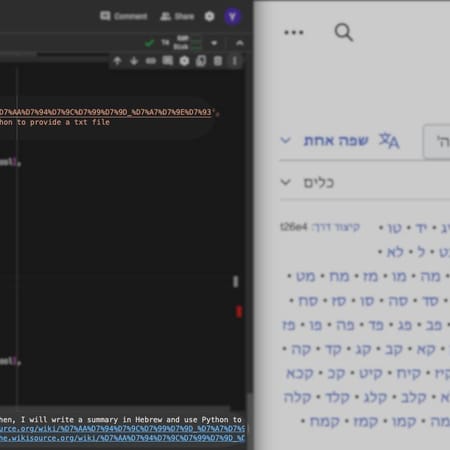Viewport: 450px width, 450px height.
Task: Open more cell actions menu
Action: click(x=235, y=61)
